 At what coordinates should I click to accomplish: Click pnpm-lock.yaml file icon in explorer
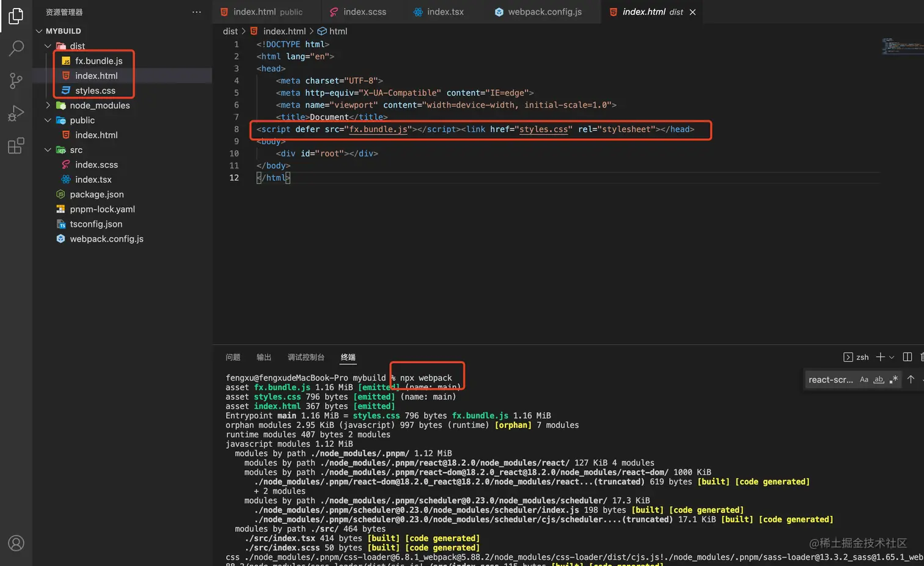click(61, 209)
